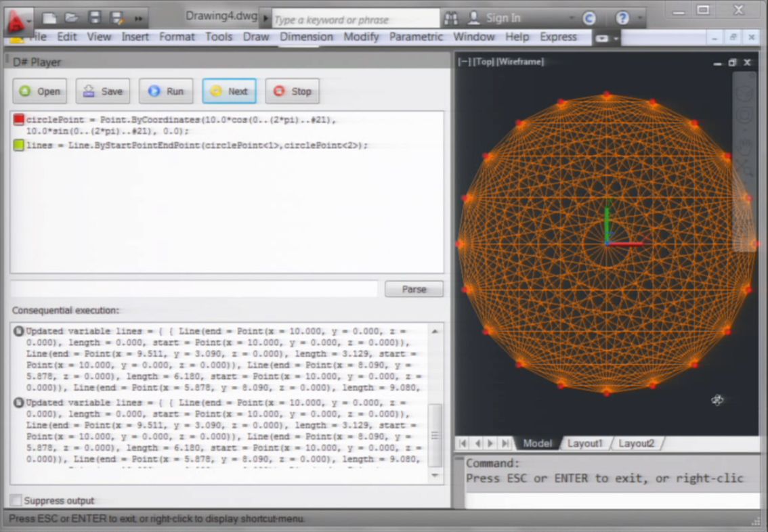Expand the arrow beside the Drawing4.dwg title
The height and width of the screenshot is (532, 768).
pos(265,18)
